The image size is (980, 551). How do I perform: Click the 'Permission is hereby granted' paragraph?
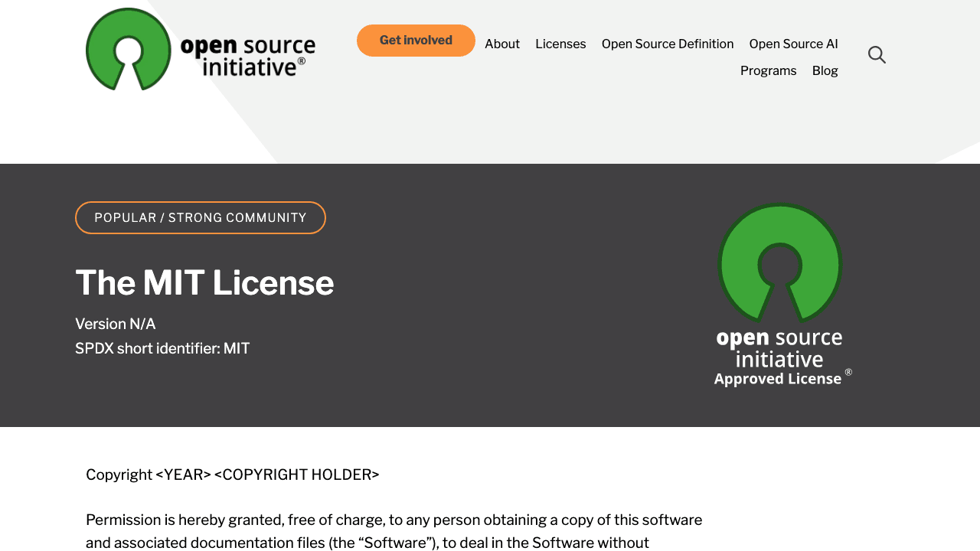394,531
